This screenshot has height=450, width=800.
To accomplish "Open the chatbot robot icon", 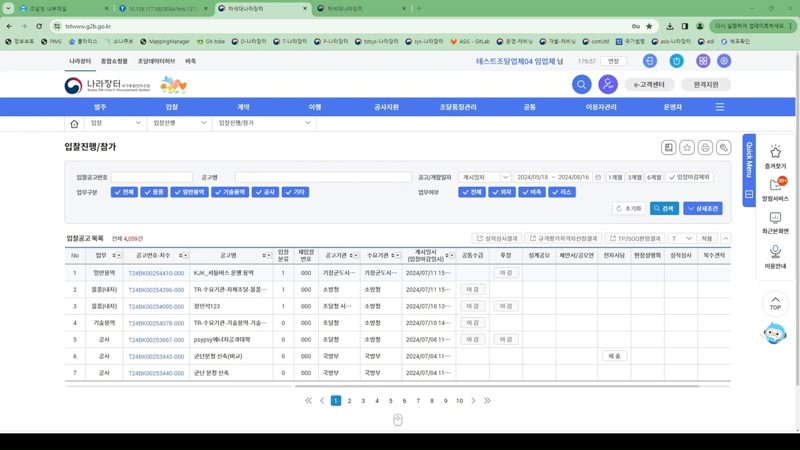I will click(x=774, y=333).
